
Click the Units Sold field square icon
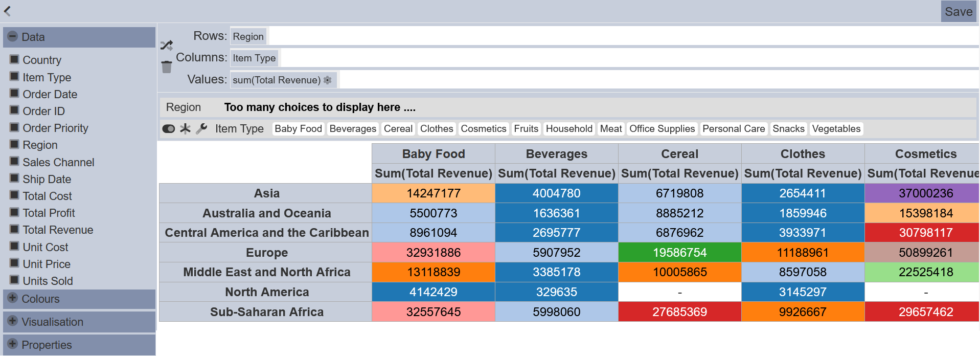(x=14, y=280)
